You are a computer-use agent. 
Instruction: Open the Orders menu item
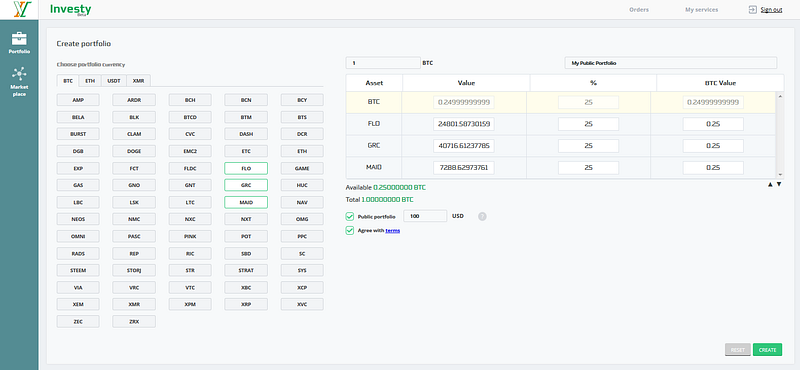tap(639, 10)
